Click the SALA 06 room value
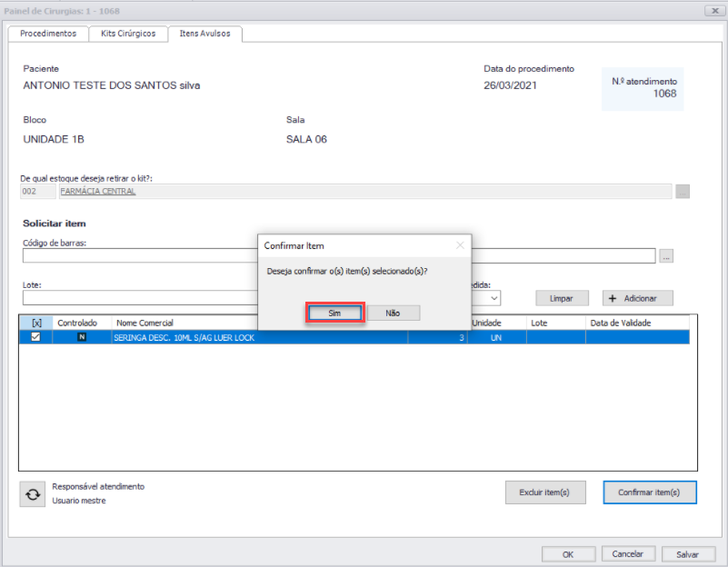 point(306,139)
